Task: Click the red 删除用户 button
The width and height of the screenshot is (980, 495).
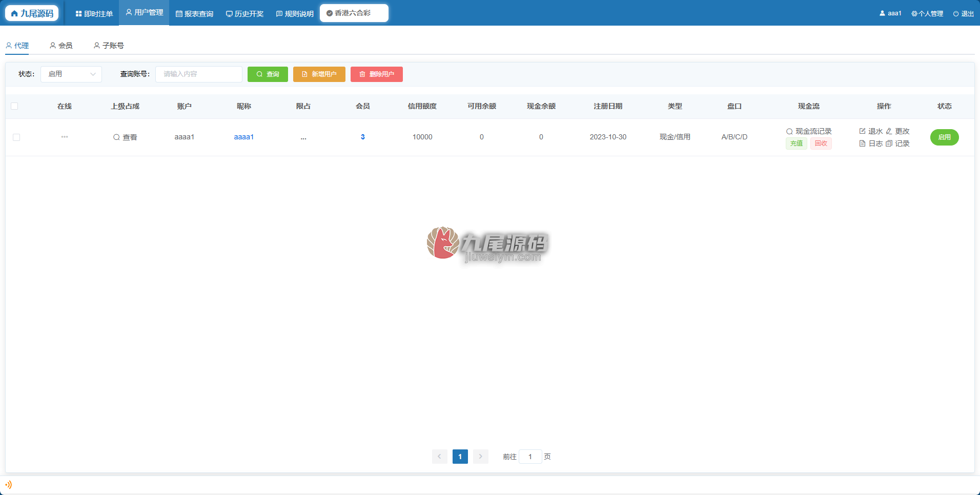Action: click(x=377, y=74)
